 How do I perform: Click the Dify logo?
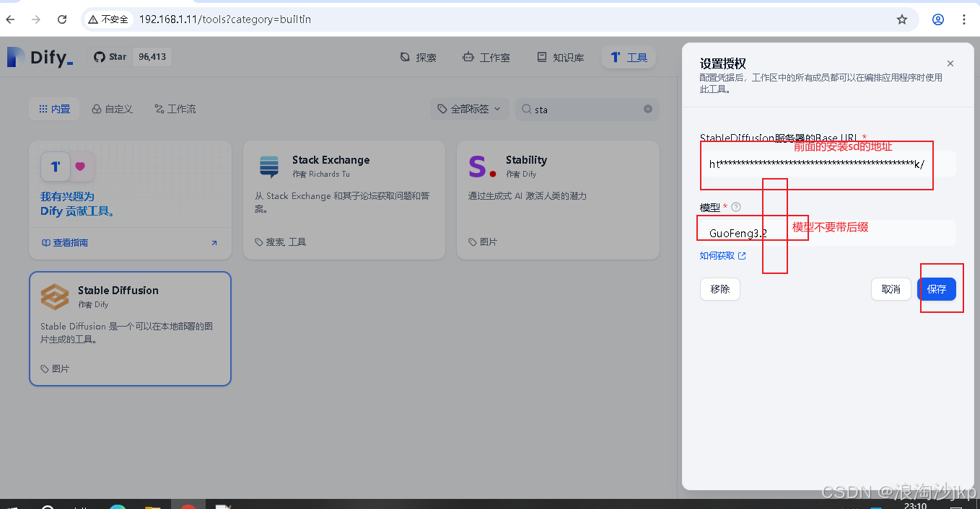click(40, 57)
